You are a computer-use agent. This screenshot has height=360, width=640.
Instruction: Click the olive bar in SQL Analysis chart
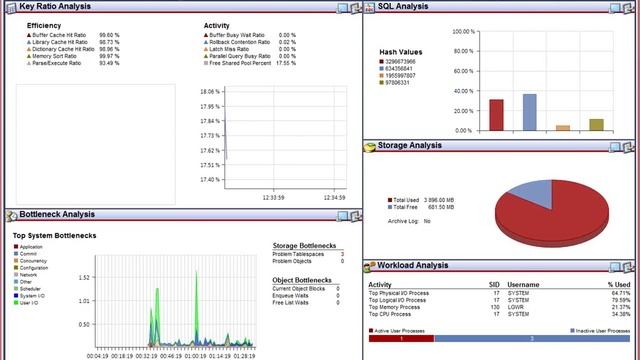[596, 125]
